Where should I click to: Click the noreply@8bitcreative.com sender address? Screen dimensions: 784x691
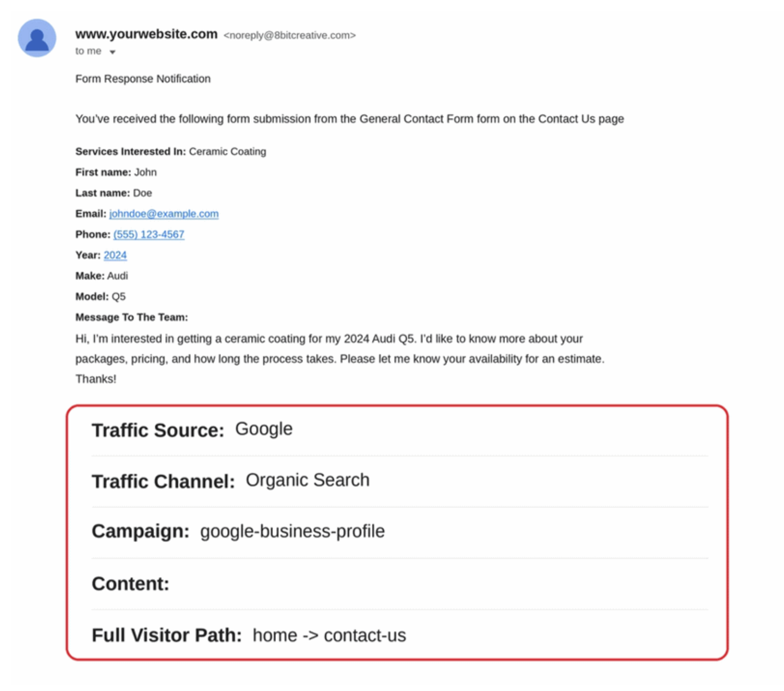(x=290, y=35)
